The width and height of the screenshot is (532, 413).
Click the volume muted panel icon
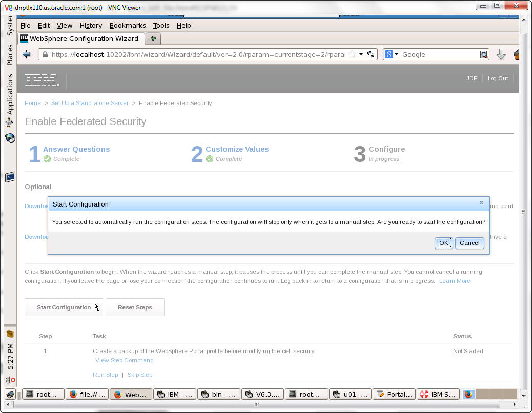pos(10,380)
